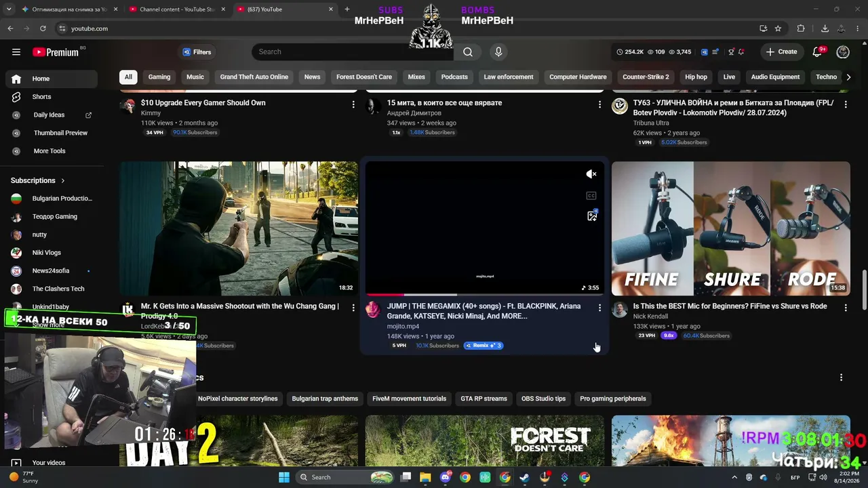
Task: Open more options for 15 мита video
Action: point(599,104)
